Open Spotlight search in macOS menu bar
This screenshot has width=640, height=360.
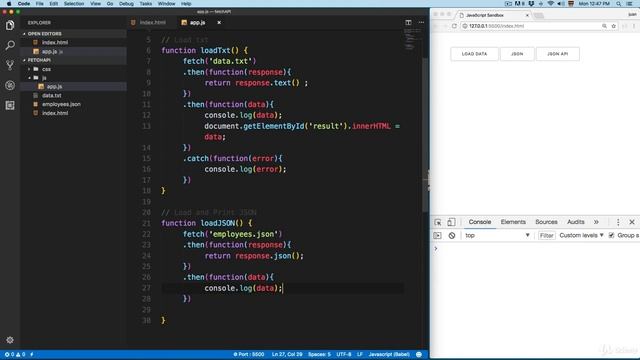pos(618,4)
